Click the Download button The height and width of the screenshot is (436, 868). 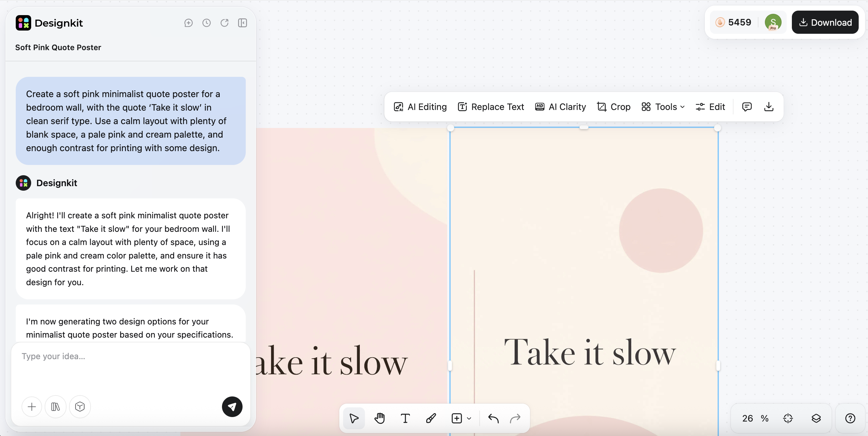[x=825, y=22]
